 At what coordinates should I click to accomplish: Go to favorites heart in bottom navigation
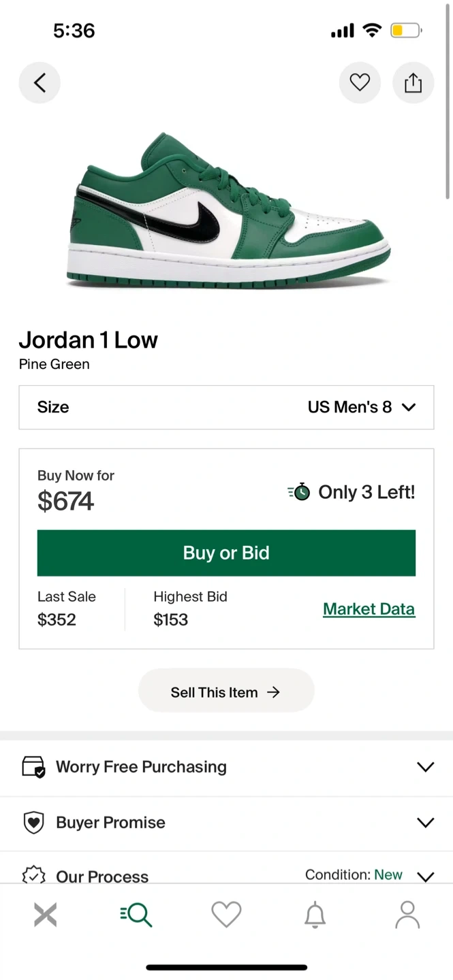tap(226, 915)
